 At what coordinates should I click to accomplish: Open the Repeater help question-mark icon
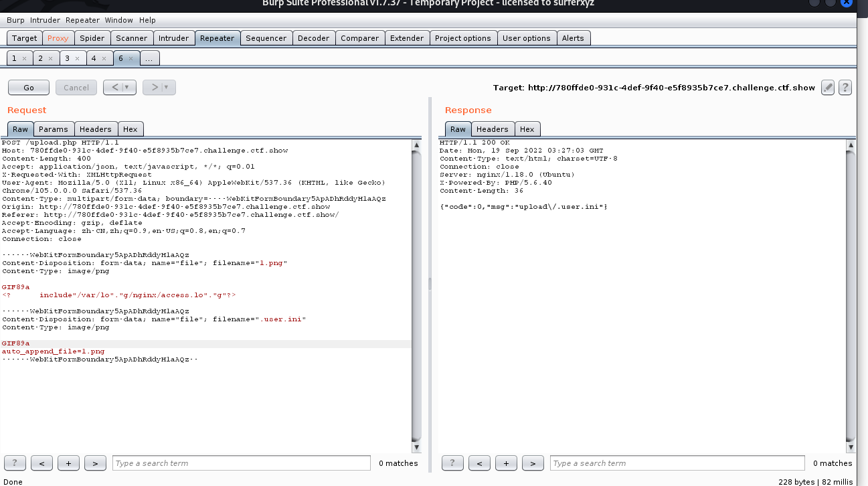pyautogui.click(x=845, y=87)
